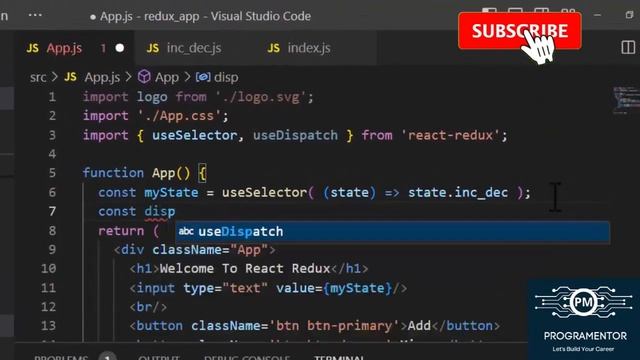Screen dimensions: 640x360
Task: Click line number 1 in the gutter
Action: pos(52,97)
